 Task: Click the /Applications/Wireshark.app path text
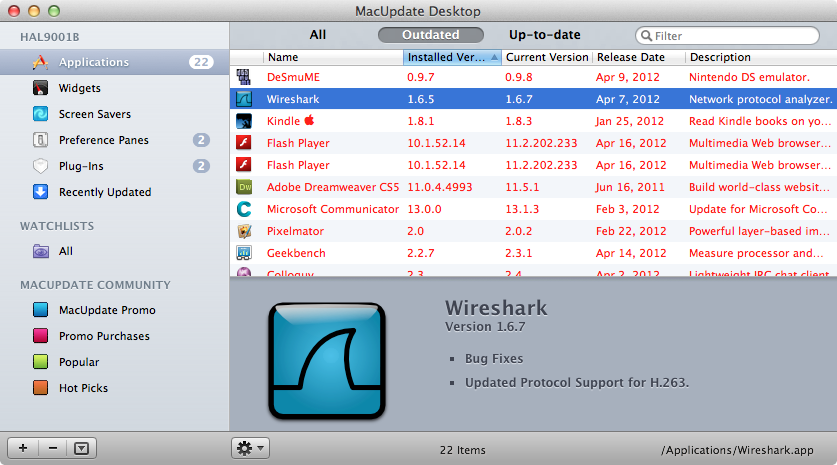tap(737, 450)
